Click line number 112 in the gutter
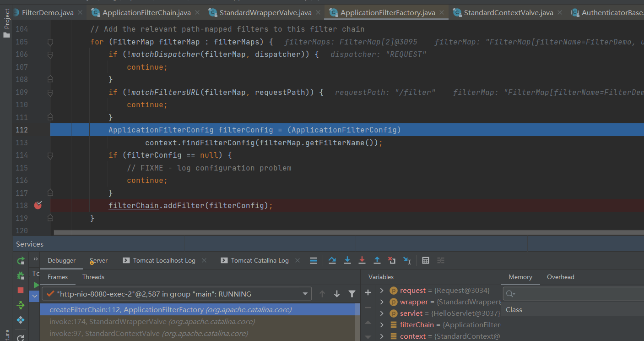The height and width of the screenshot is (341, 644). pyautogui.click(x=22, y=130)
